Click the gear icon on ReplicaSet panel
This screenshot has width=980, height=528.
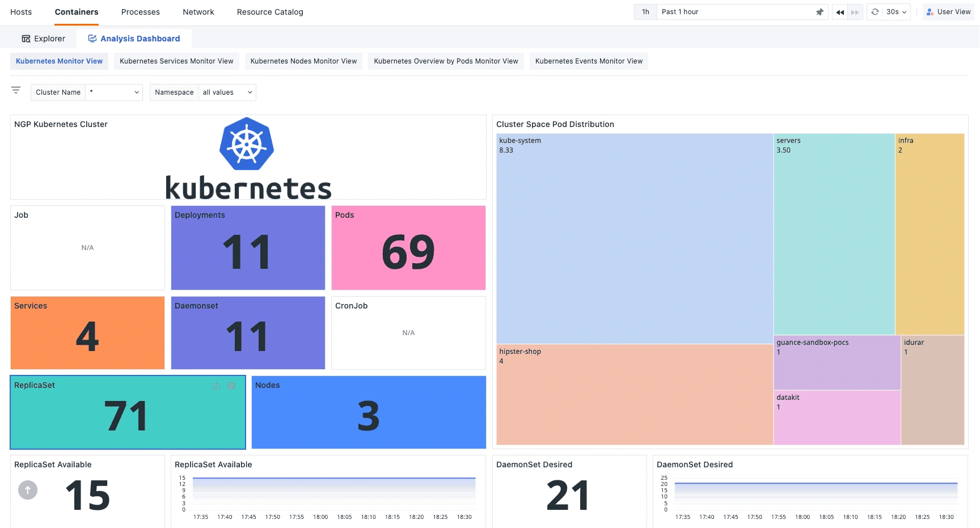coord(231,386)
